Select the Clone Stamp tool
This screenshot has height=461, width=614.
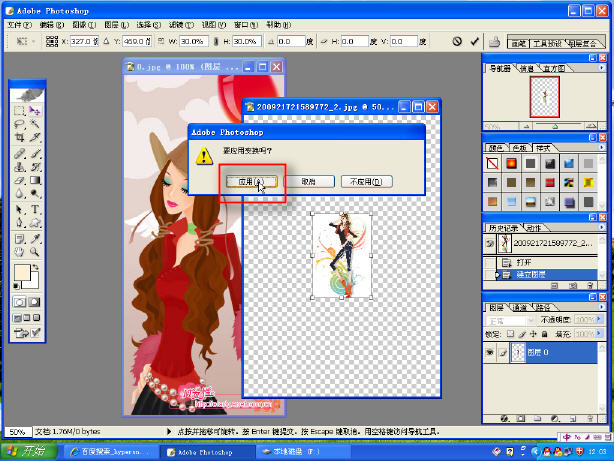tap(19, 167)
